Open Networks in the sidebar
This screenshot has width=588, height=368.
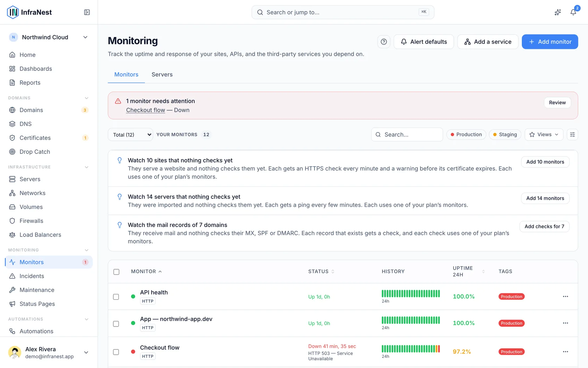(49, 193)
